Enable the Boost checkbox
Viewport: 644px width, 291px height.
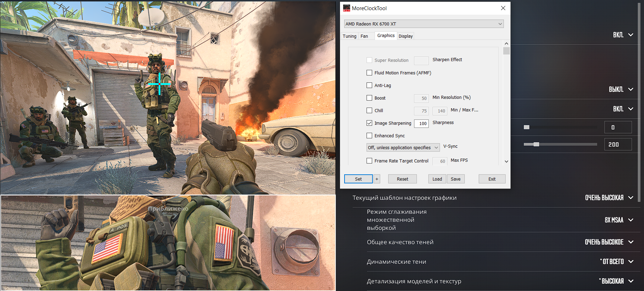point(369,98)
